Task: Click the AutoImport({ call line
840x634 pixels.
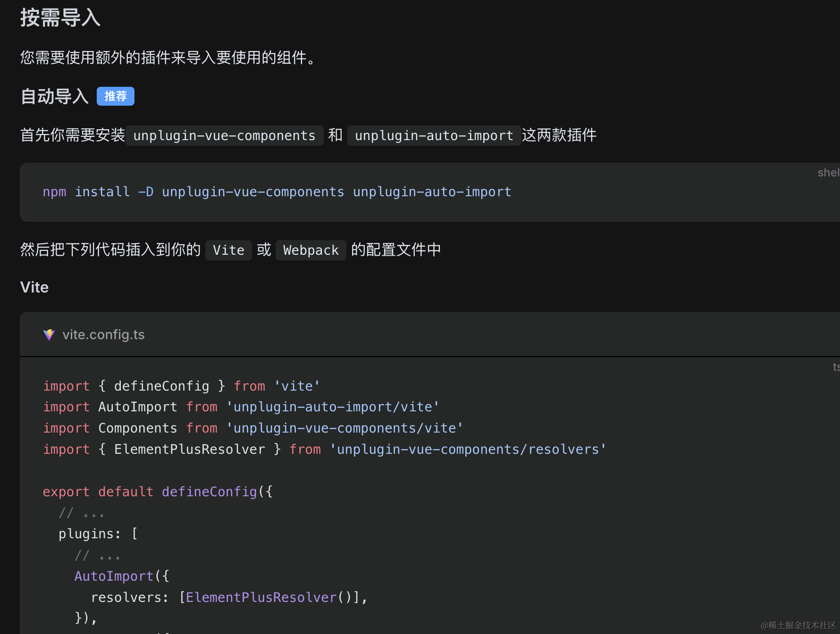Action: tap(122, 576)
